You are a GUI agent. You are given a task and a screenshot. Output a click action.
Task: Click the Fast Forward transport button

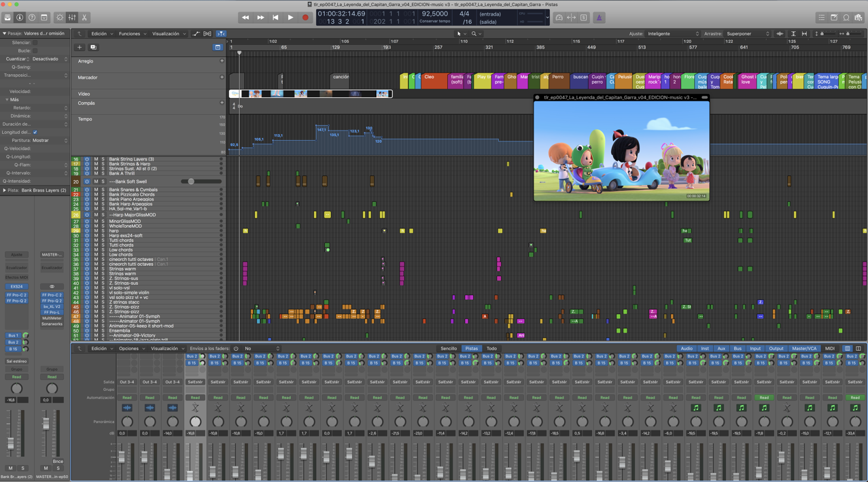[x=260, y=18]
